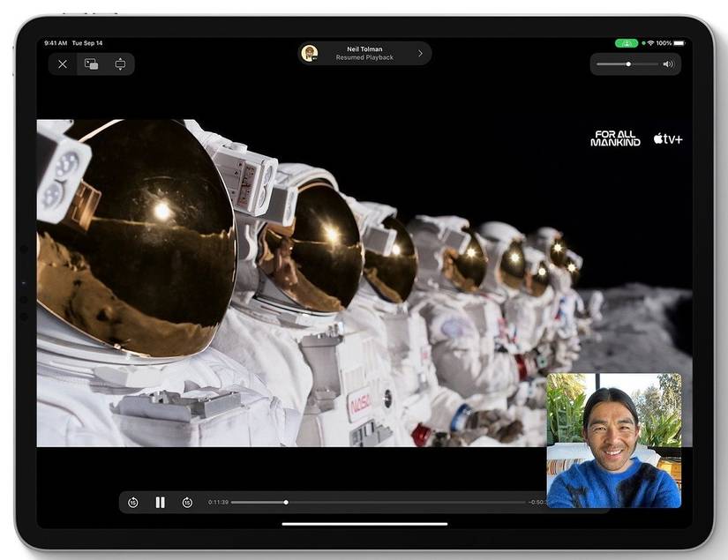The width and height of the screenshot is (728, 560).
Task: Tap the battery indicator
Action: pyautogui.click(x=679, y=43)
